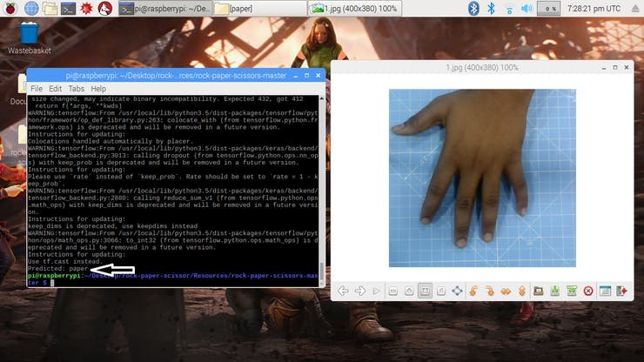This screenshot has width=644, height=362.
Task: Click the "Predicted: paper" output line
Action: point(58,269)
